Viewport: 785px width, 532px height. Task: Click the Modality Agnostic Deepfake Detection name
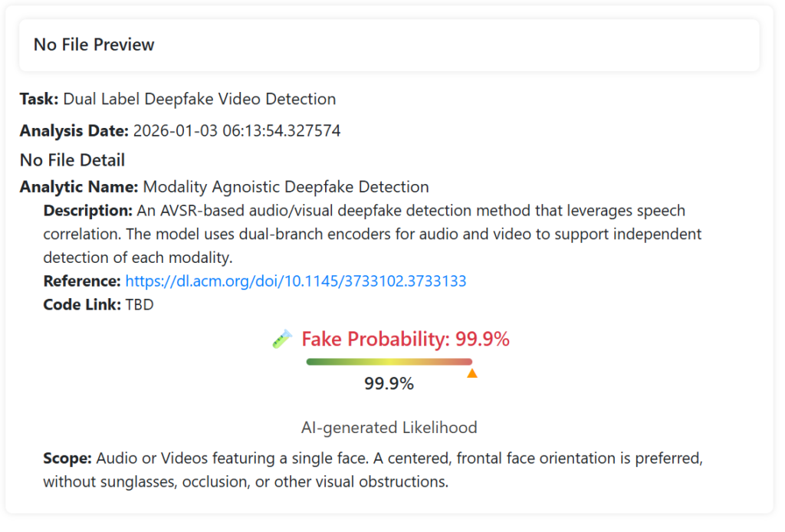coord(286,187)
